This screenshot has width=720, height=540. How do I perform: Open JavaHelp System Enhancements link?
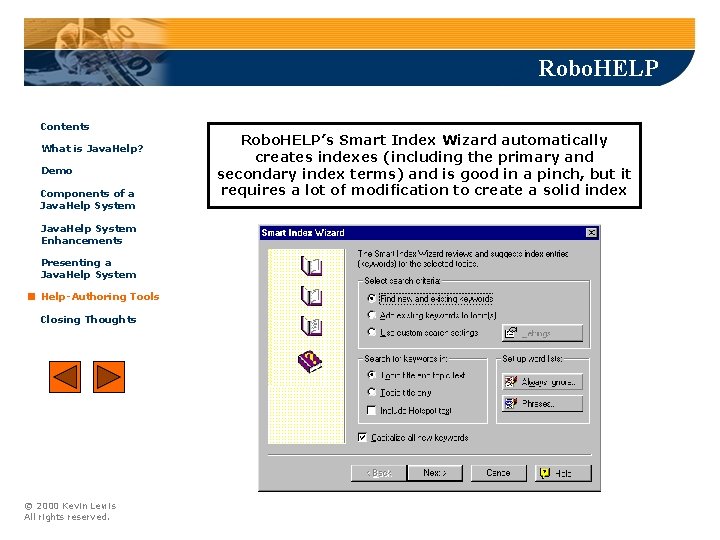pos(89,234)
